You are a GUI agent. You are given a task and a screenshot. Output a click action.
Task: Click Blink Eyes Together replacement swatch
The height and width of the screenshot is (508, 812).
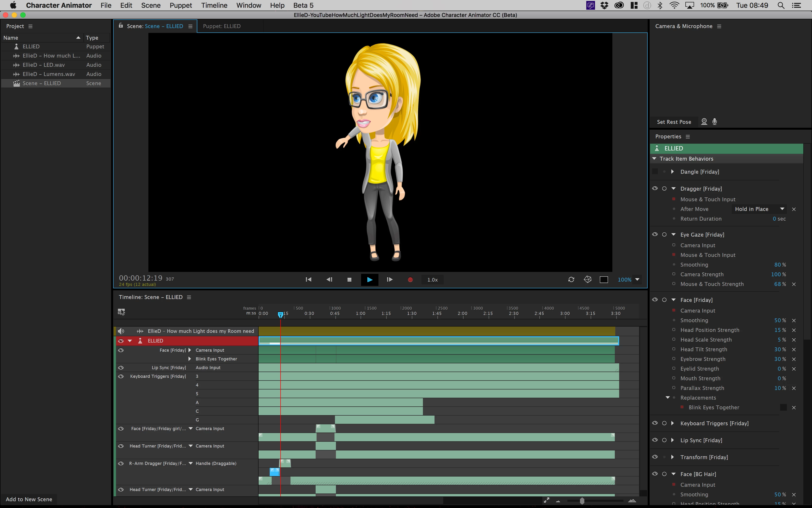[x=783, y=407]
